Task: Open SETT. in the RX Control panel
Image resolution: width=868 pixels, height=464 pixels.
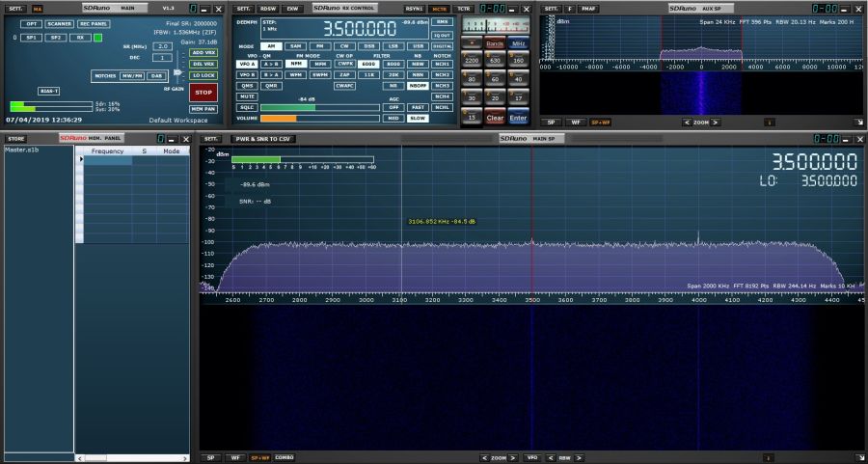Action: (243, 8)
